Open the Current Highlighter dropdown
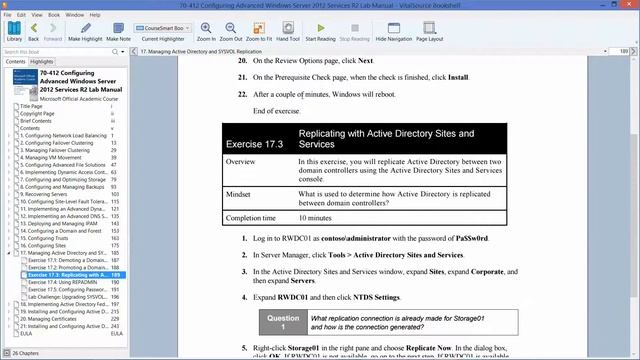Viewport: 640px width, 360px height. 163,28
